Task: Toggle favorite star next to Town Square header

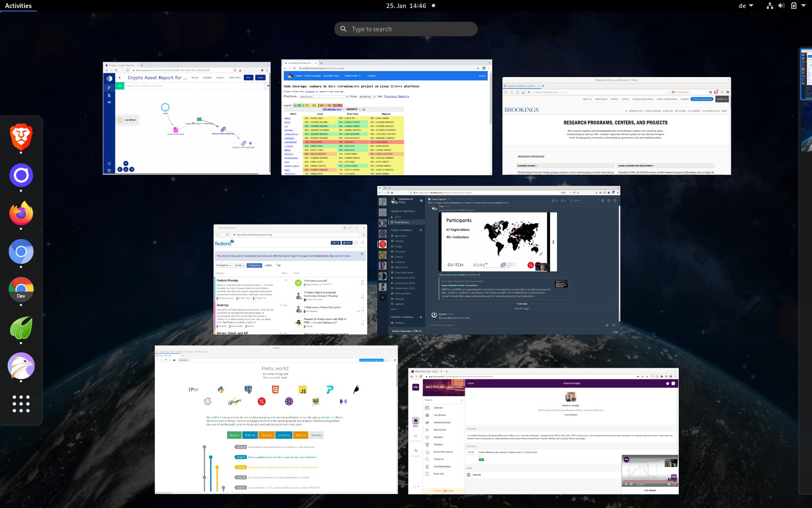Action: (429, 199)
